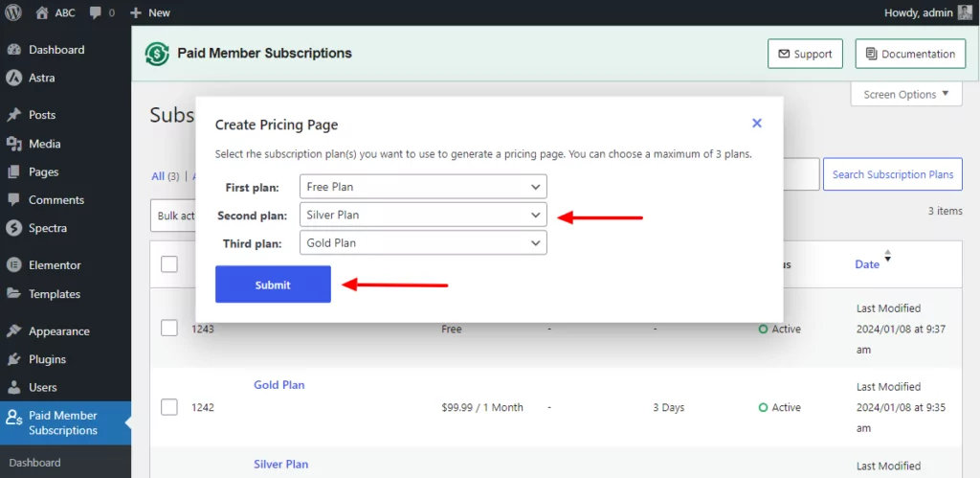Click the Paid Member Subscriptions sidebar icon
This screenshot has width=980, height=478.
13,418
